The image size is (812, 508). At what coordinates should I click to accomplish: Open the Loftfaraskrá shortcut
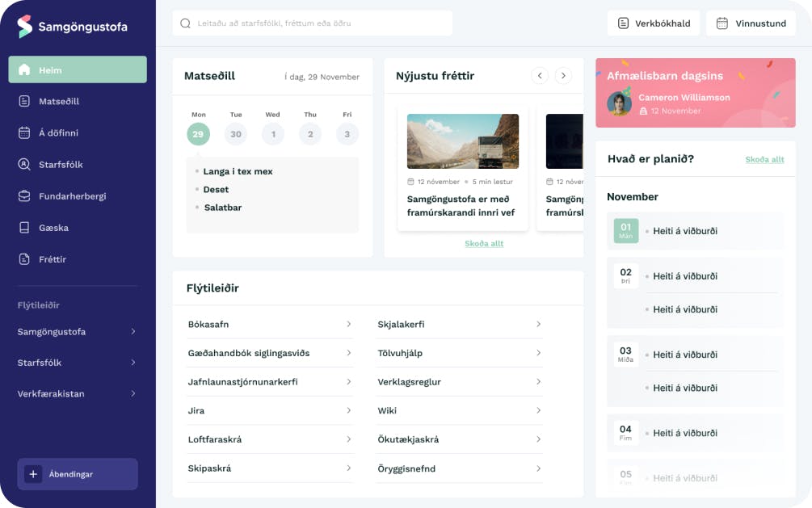[x=270, y=439]
